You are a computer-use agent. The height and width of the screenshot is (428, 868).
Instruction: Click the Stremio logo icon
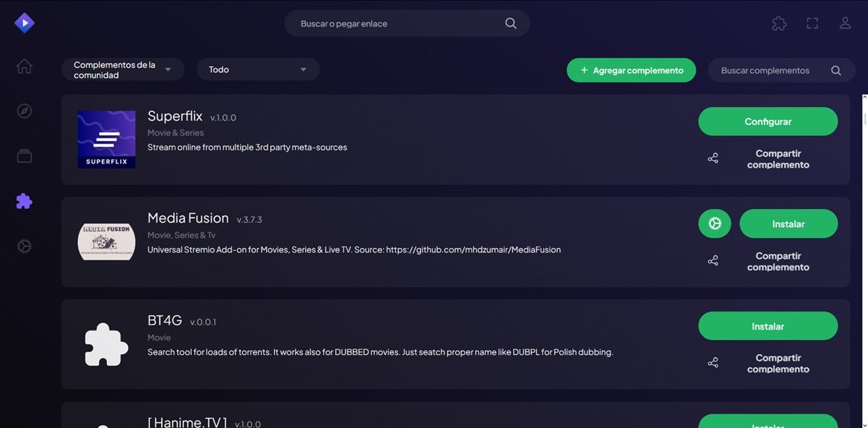click(25, 23)
